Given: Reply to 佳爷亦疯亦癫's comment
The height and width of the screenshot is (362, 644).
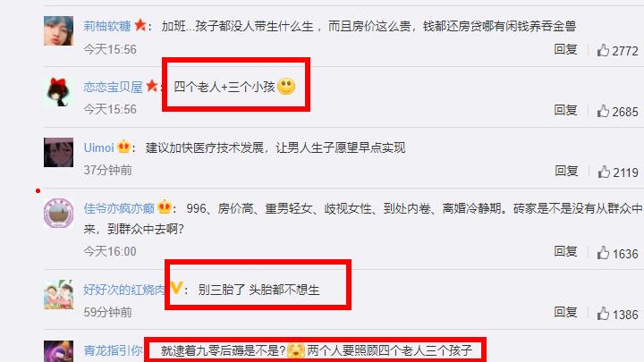Looking at the screenshot, I should coord(565,251).
